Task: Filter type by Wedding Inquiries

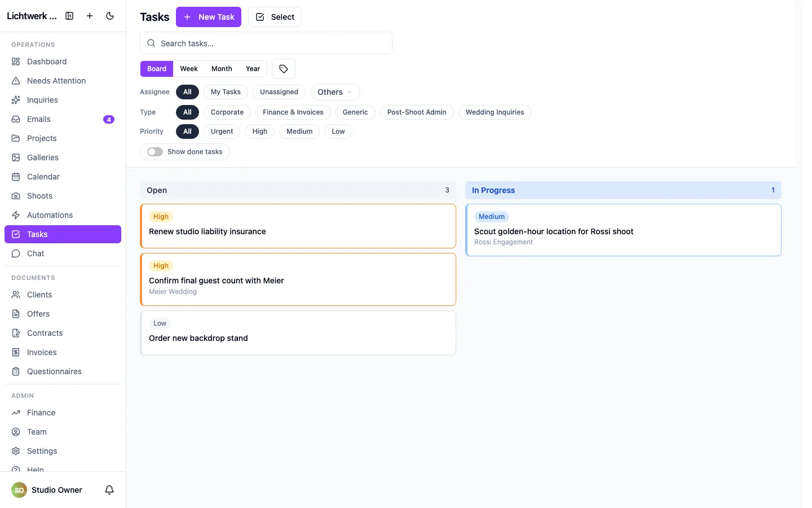Action: point(495,112)
